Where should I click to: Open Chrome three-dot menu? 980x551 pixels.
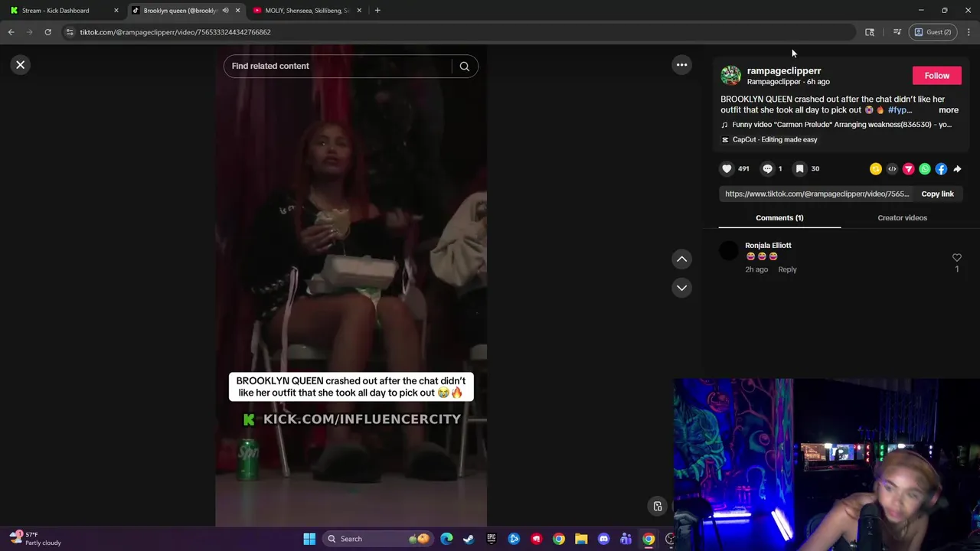pos(969,32)
